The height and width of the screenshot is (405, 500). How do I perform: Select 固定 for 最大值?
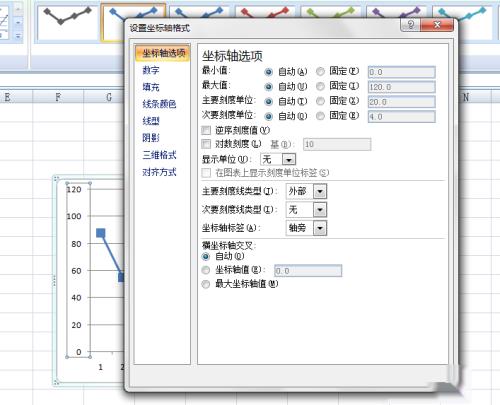tap(320, 86)
